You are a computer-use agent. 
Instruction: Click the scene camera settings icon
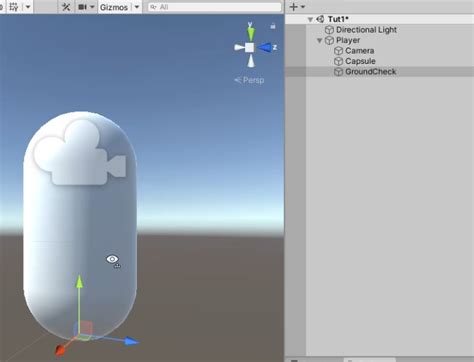click(82, 7)
